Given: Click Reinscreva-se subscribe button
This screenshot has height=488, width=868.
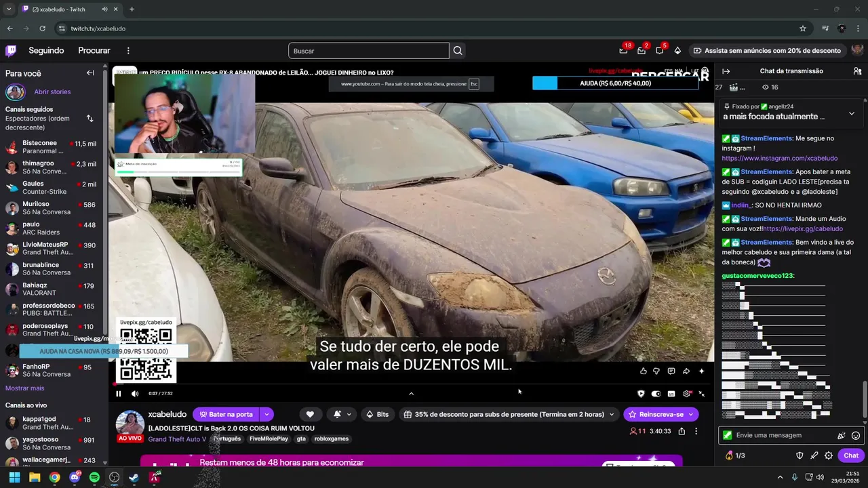Looking at the screenshot, I should click(660, 414).
